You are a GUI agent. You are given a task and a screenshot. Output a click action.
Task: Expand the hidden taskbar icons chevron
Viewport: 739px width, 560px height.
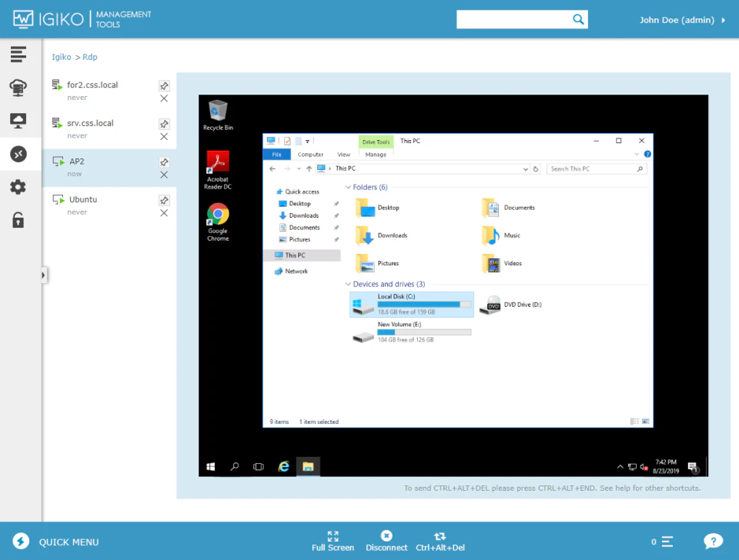pos(620,466)
